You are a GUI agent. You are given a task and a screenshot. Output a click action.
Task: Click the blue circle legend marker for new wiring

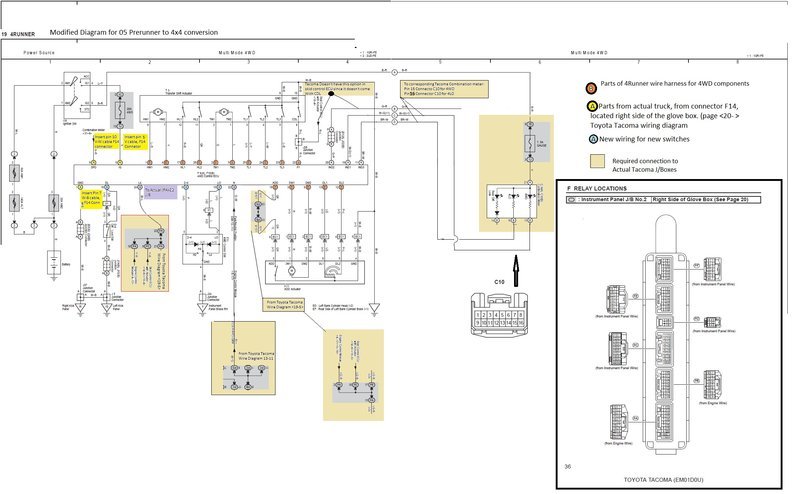tap(593, 139)
